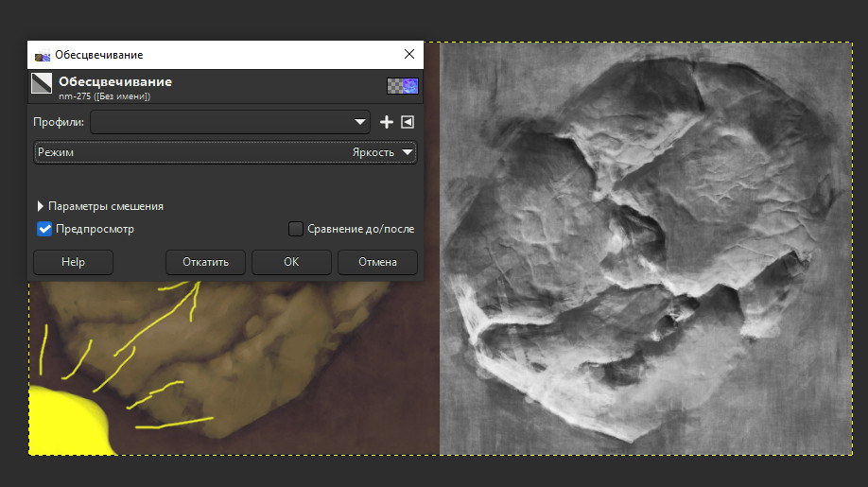This screenshot has height=487, width=868.
Task: Click the Help button
Action: (73, 262)
